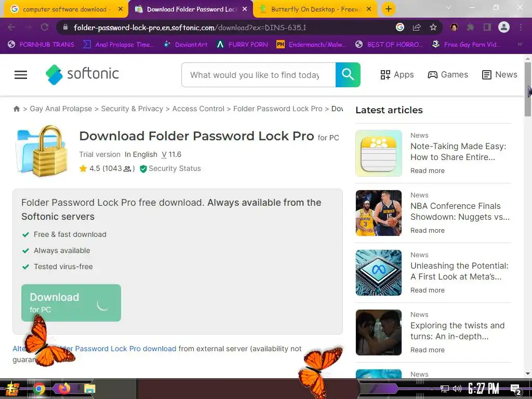Image resolution: width=532 pixels, height=399 pixels.
Task: Click the basketball players thumbnail
Action: pyautogui.click(x=379, y=212)
